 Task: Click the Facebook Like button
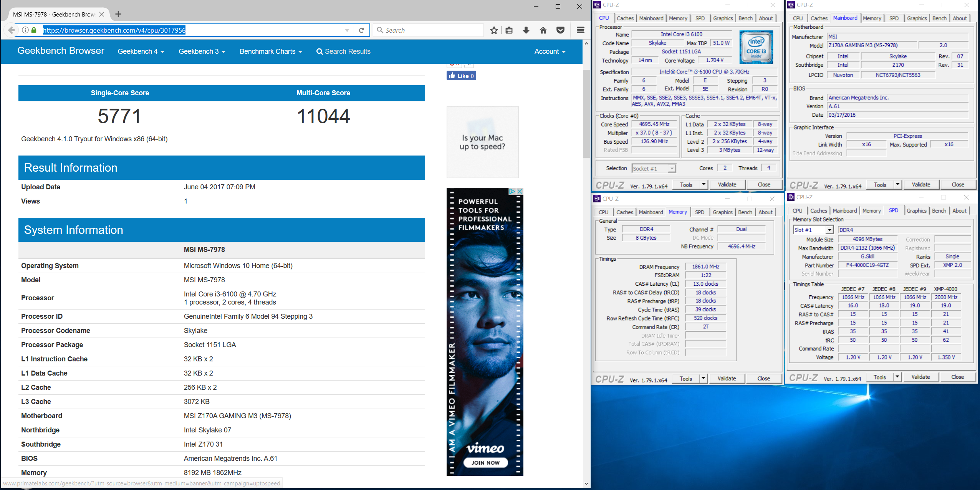[x=461, y=76]
